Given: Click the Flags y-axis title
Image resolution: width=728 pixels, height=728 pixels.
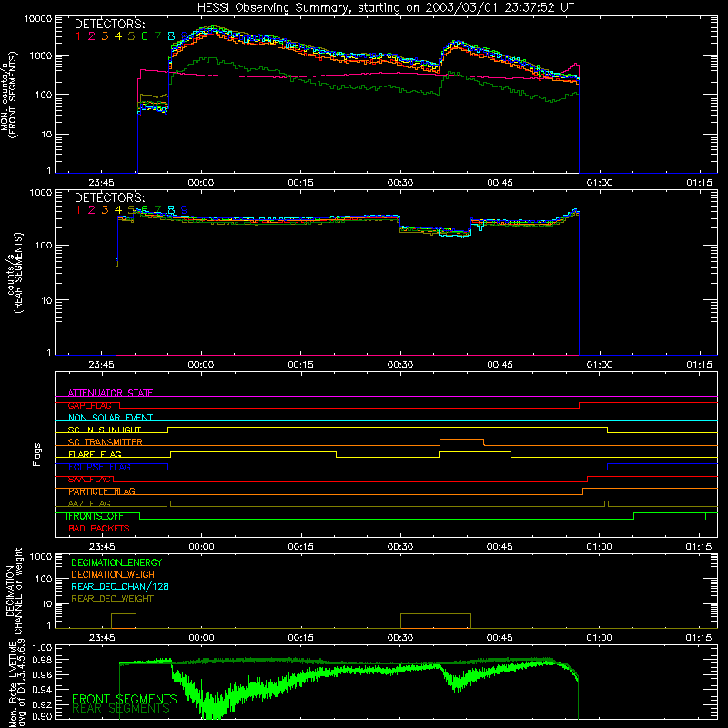Looking at the screenshot, I should 37,454.
